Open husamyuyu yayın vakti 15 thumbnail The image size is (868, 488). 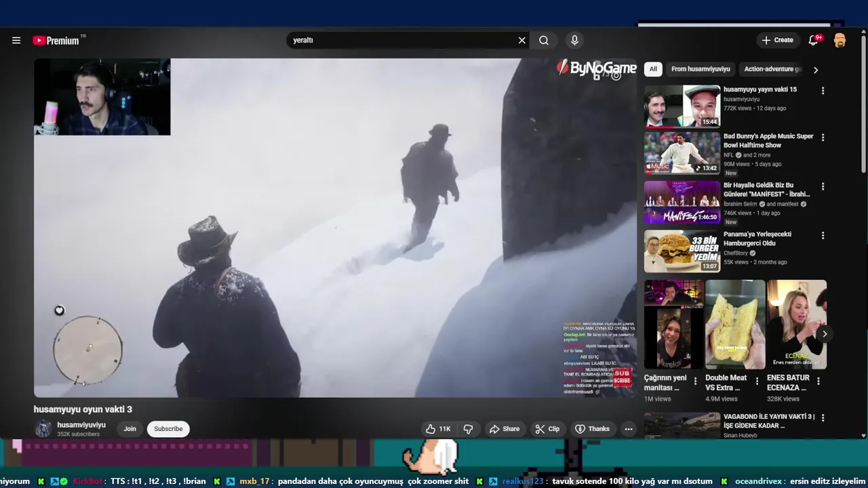click(x=682, y=106)
